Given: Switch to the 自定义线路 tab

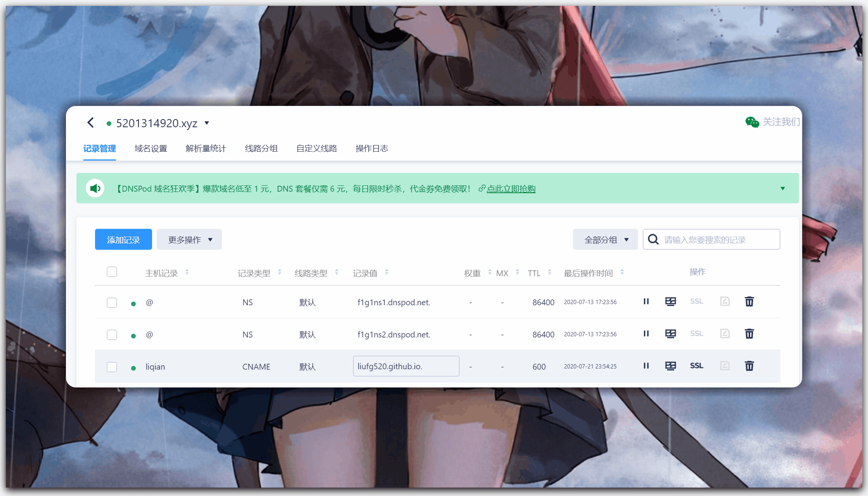Looking at the screenshot, I should [x=316, y=149].
